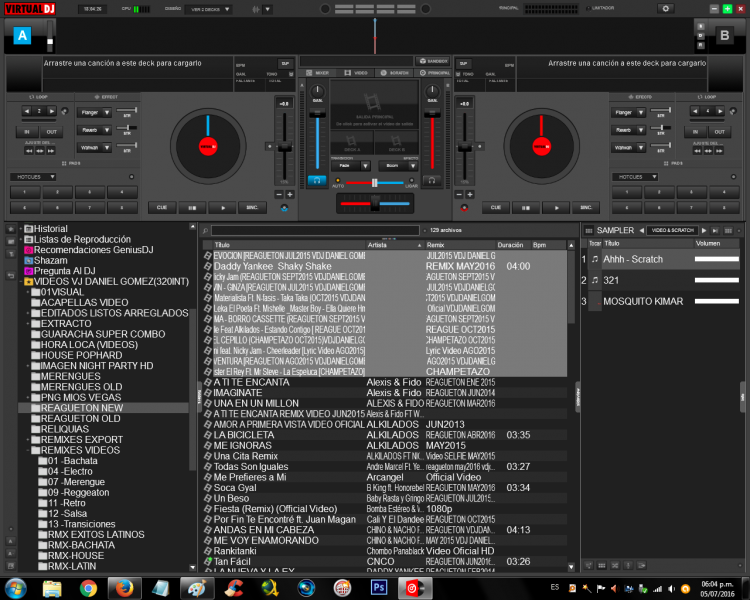
Task: Click deck A volume fader
Action: coord(317,114)
